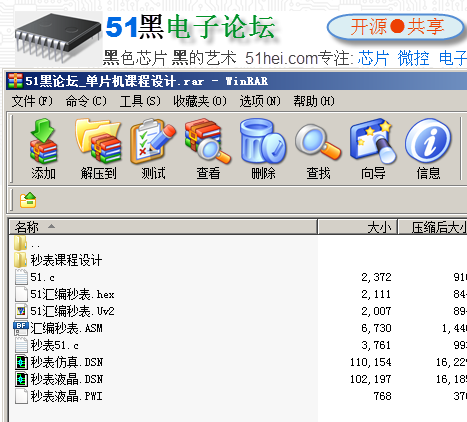Open the Find (查找) magnifier tool
467x422 pixels.
tap(318, 141)
